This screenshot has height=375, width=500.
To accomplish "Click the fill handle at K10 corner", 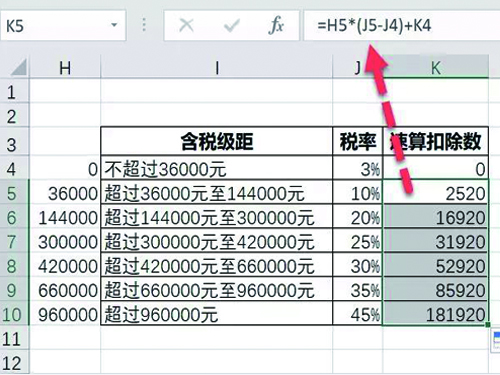I will (x=488, y=324).
